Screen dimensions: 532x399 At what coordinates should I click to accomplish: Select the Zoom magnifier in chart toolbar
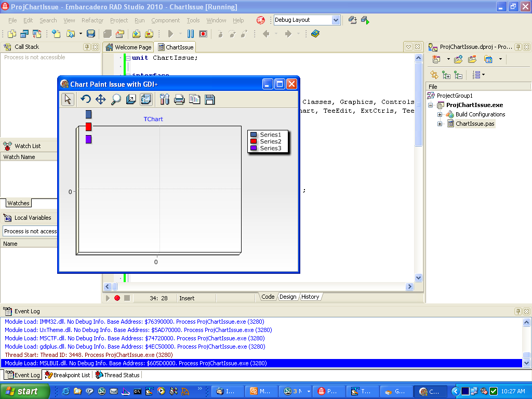[x=116, y=99]
